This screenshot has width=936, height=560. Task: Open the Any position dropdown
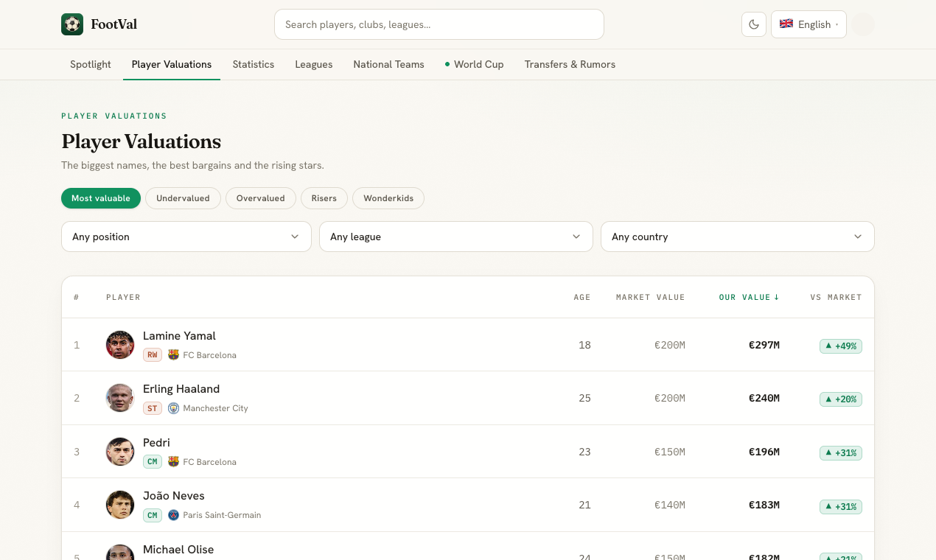pyautogui.click(x=186, y=237)
